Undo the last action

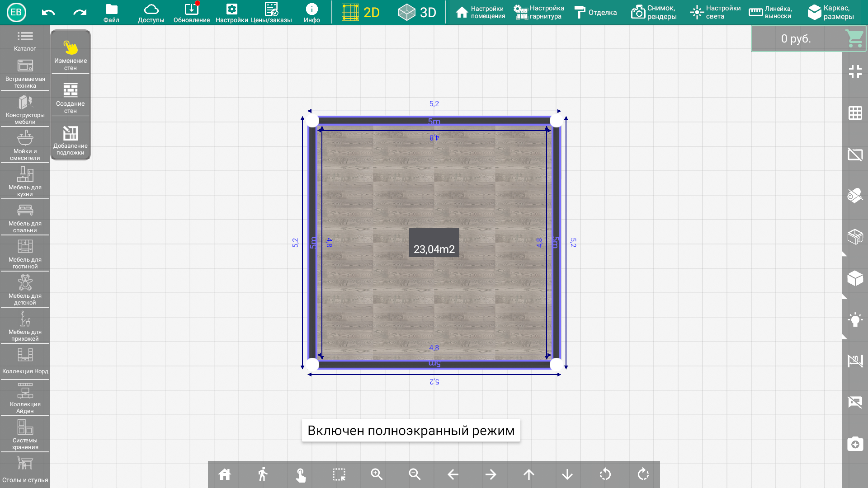coord(48,12)
